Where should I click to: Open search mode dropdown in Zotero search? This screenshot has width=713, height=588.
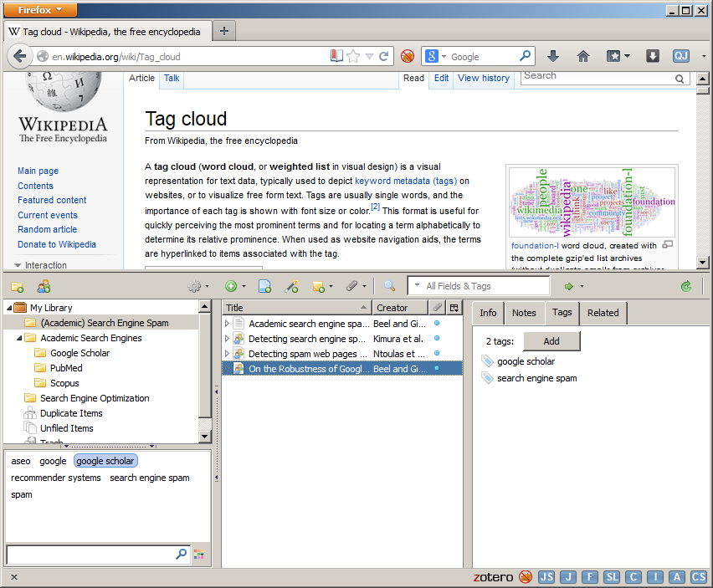click(417, 285)
